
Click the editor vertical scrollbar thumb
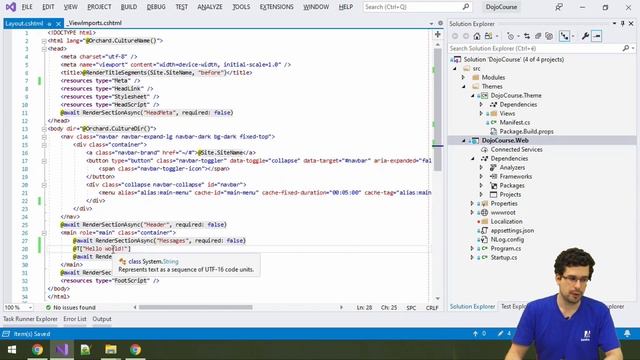pyautogui.click(x=438, y=109)
